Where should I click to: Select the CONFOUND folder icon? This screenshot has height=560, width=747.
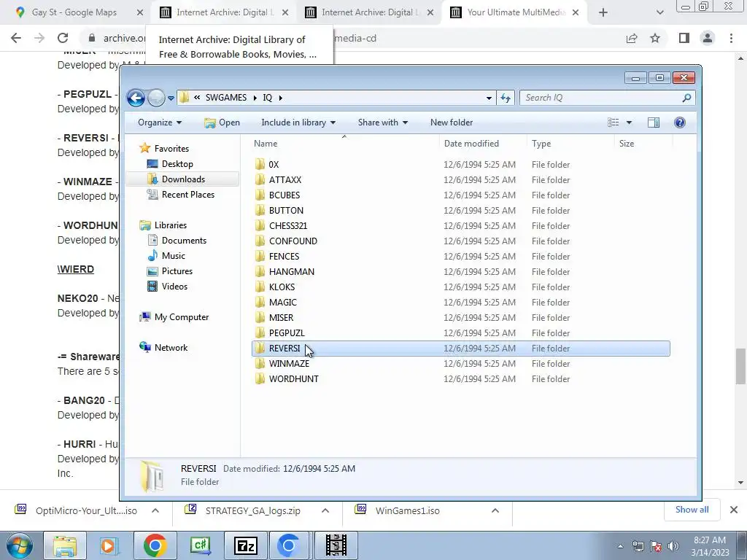pyautogui.click(x=260, y=241)
